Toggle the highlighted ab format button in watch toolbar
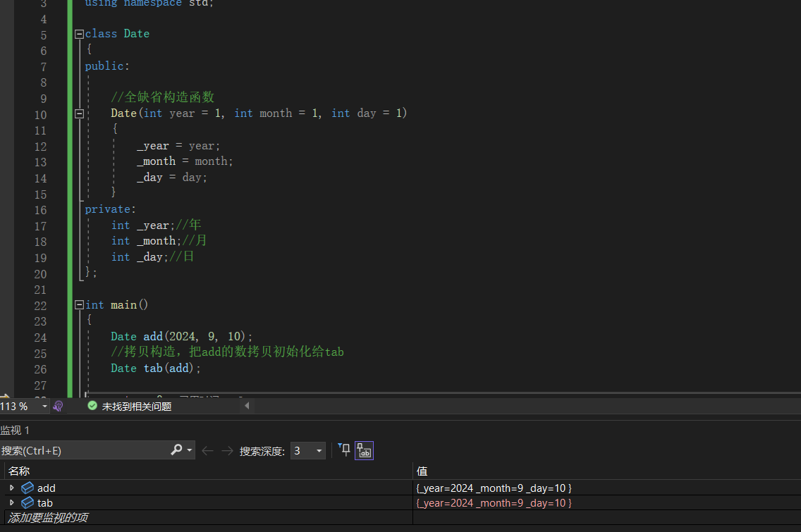Viewport: 801px width, 532px height. (x=365, y=450)
